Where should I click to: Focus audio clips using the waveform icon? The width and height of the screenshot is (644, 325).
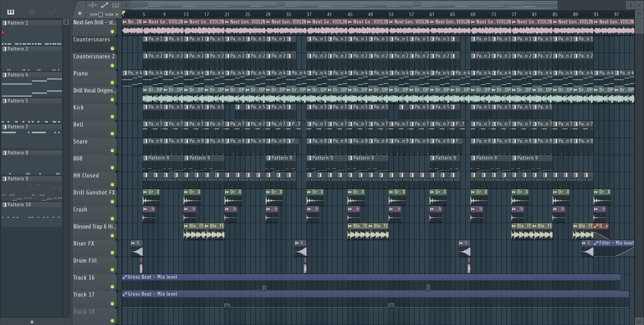(x=92, y=5)
